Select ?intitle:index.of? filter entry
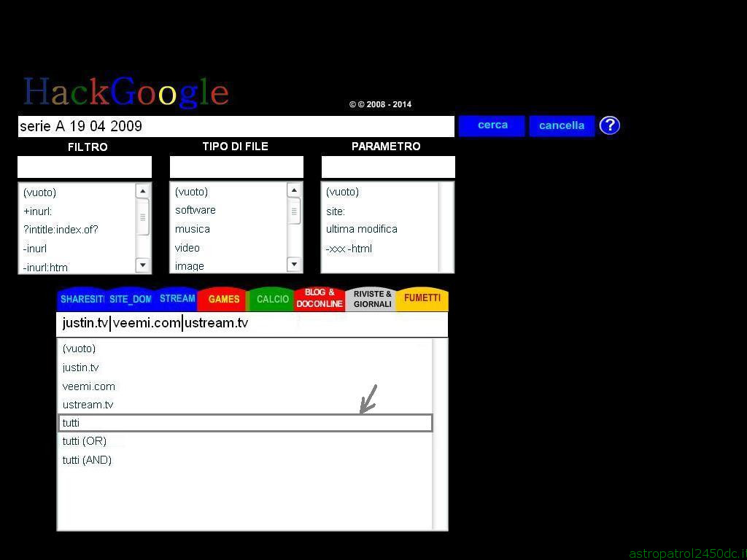Viewport: 747px width, 560px height. pos(61,230)
